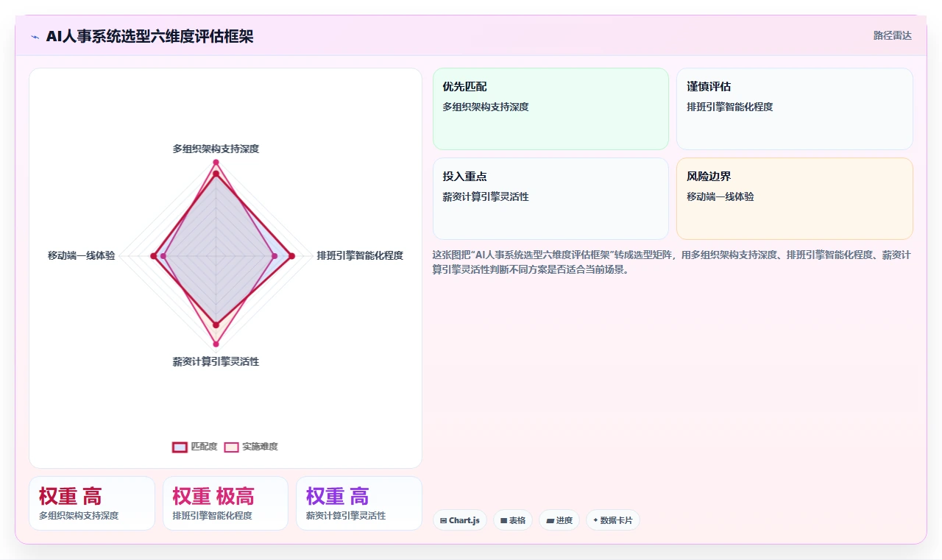The image size is (942, 560).
Task: Click 多组织架构支持深度 text in 优先匹配 card
Action: pos(486,107)
